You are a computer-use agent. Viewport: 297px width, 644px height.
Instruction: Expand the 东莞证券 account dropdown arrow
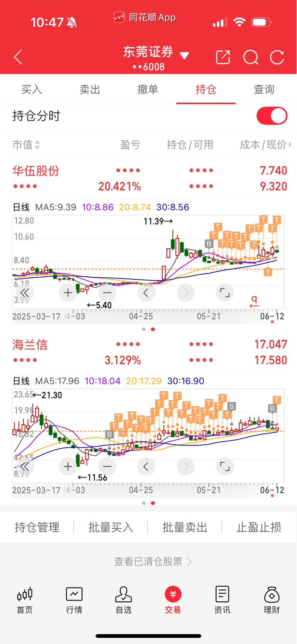pyautogui.click(x=185, y=56)
